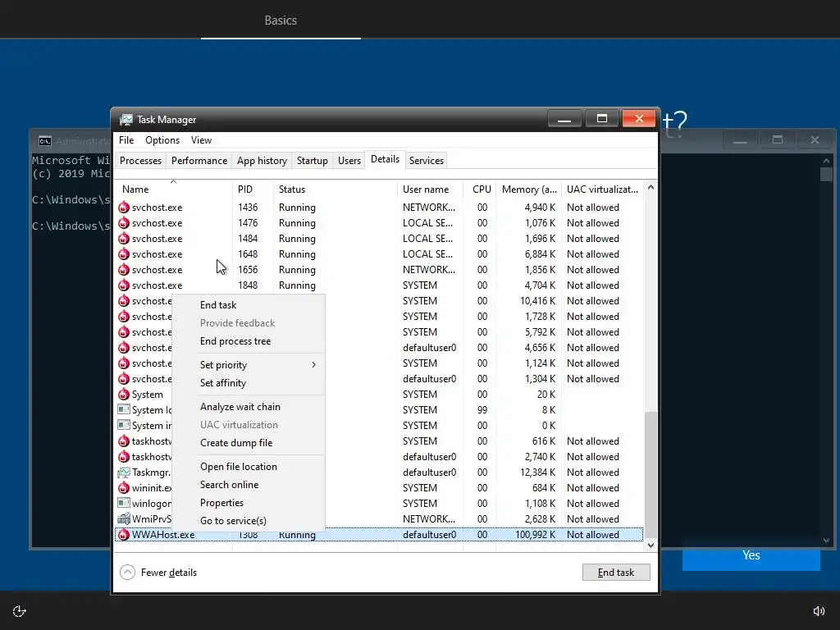This screenshot has width=840, height=630.
Task: Click the icon for svchost.exe PID 1848
Action: click(124, 285)
